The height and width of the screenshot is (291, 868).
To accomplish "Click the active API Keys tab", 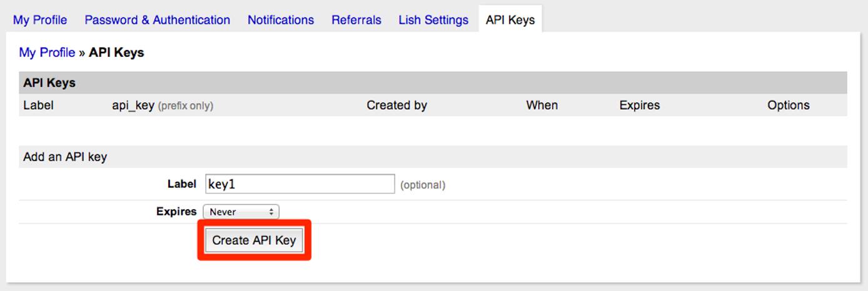I will coord(510,20).
